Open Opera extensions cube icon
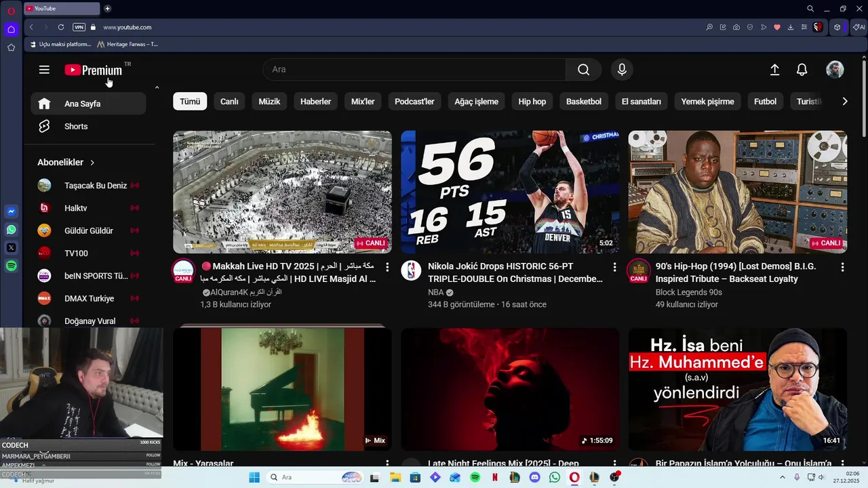Image resolution: width=868 pixels, height=488 pixels. click(x=837, y=27)
